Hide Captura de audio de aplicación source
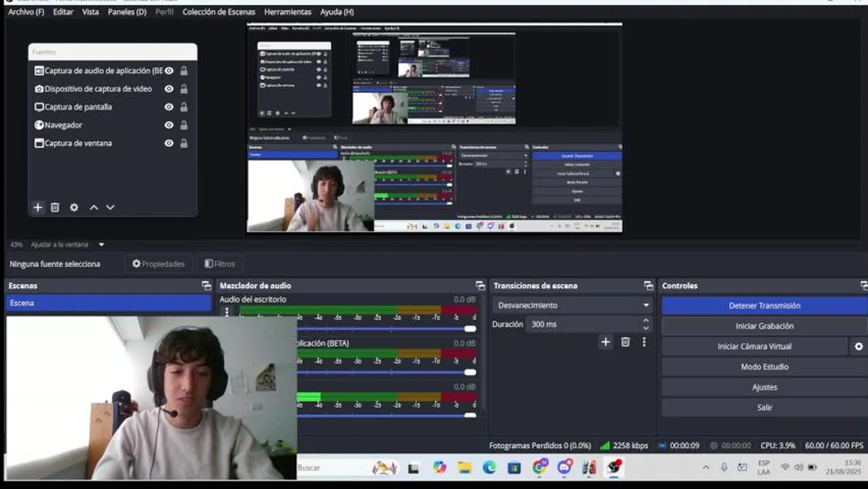Viewport: 868px width, 489px height. pos(169,71)
